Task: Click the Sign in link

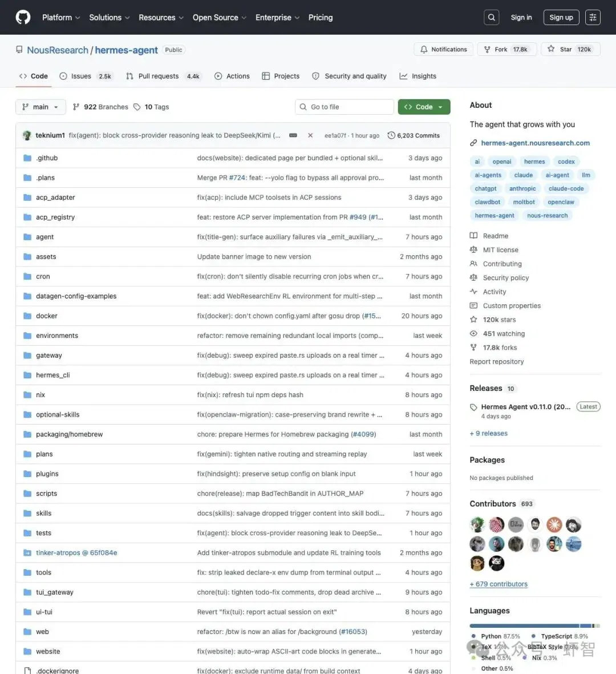Action: tap(521, 17)
